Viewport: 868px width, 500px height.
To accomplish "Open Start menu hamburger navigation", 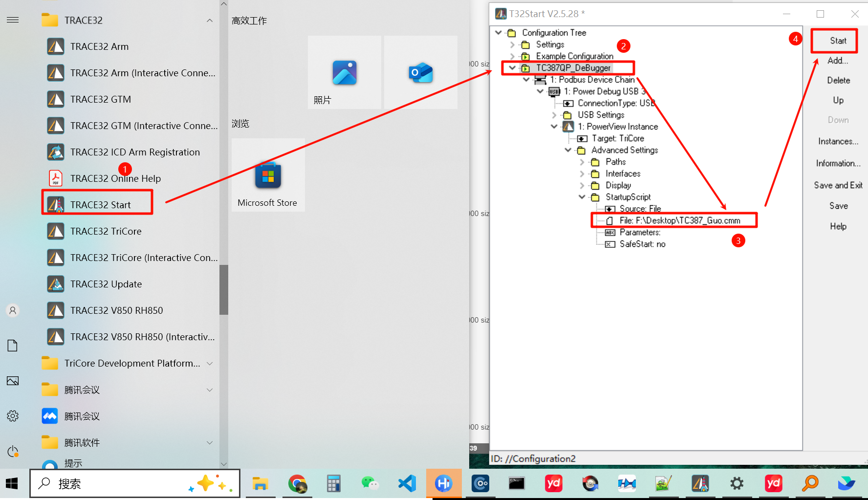I will tap(13, 20).
